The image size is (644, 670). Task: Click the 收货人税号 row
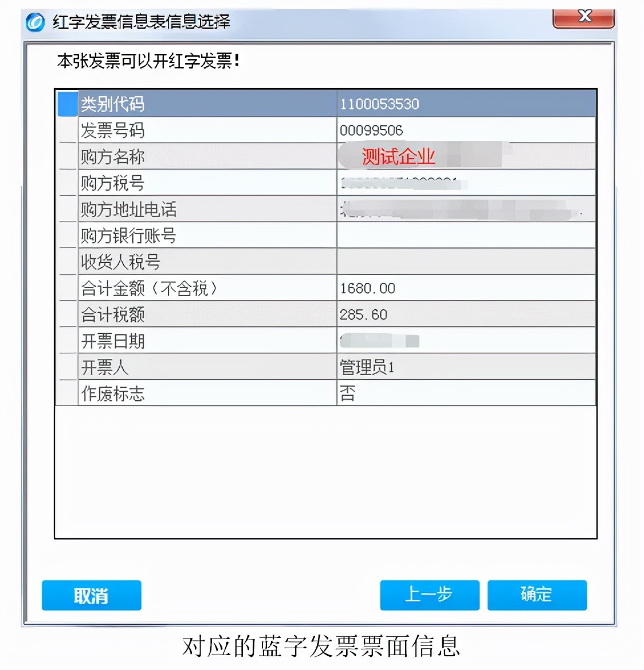click(x=121, y=262)
